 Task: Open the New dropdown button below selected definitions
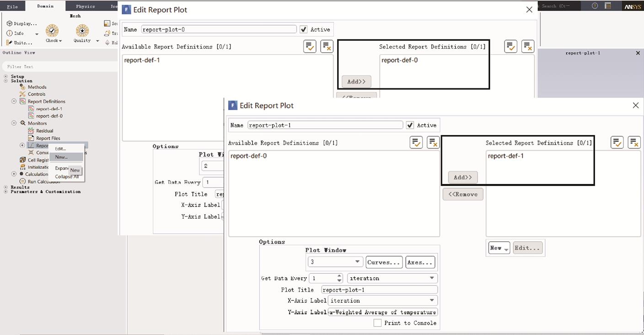(499, 248)
